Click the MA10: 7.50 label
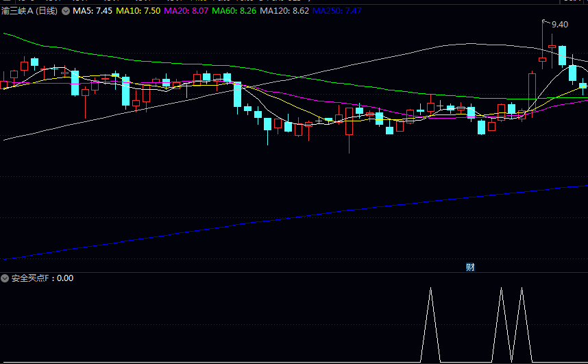Screen dimensions: 588x364 pos(138,11)
